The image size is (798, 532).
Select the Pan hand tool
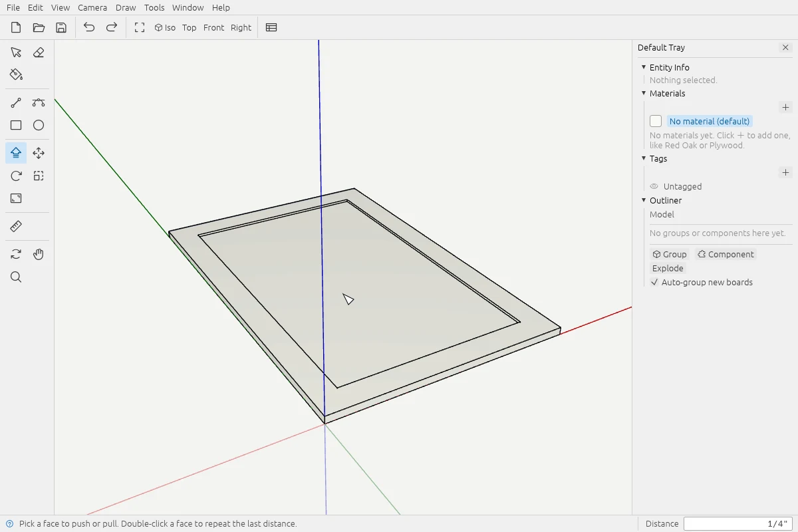pyautogui.click(x=39, y=254)
